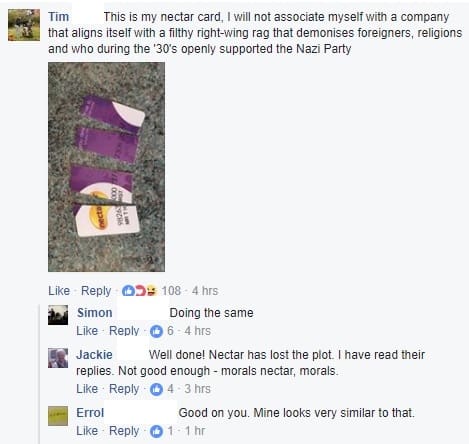The image size is (469, 444).
Task: Open Errol's yellow profile avatar
Action: (x=58, y=416)
